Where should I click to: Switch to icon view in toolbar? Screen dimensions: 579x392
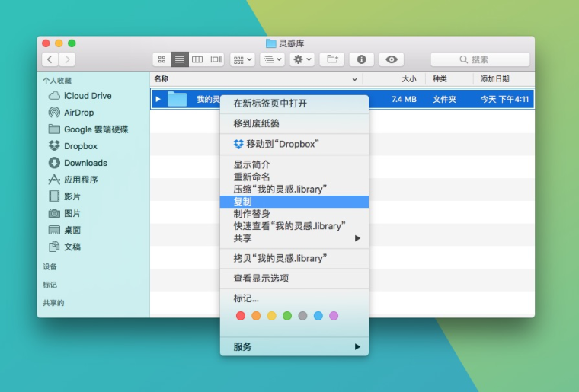pos(162,59)
